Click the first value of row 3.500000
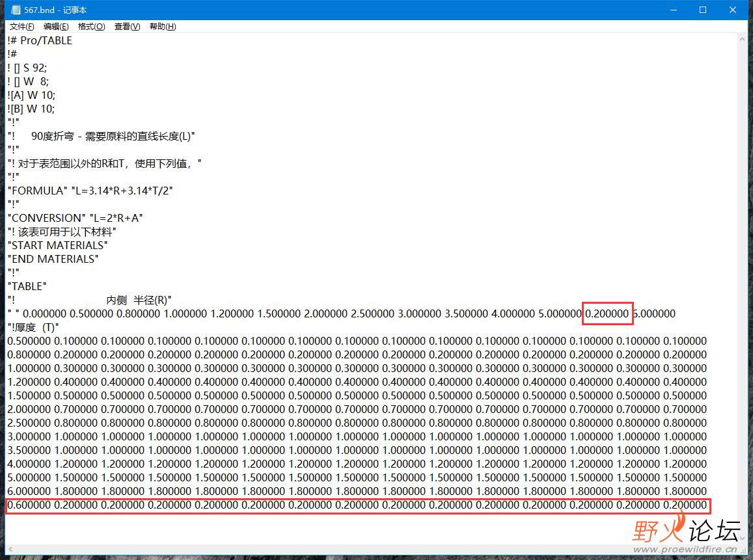 tap(29, 450)
